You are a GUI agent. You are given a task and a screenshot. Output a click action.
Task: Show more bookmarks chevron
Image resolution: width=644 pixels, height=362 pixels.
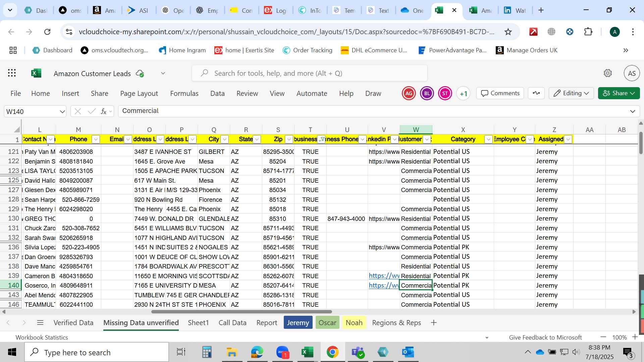tap(626, 50)
